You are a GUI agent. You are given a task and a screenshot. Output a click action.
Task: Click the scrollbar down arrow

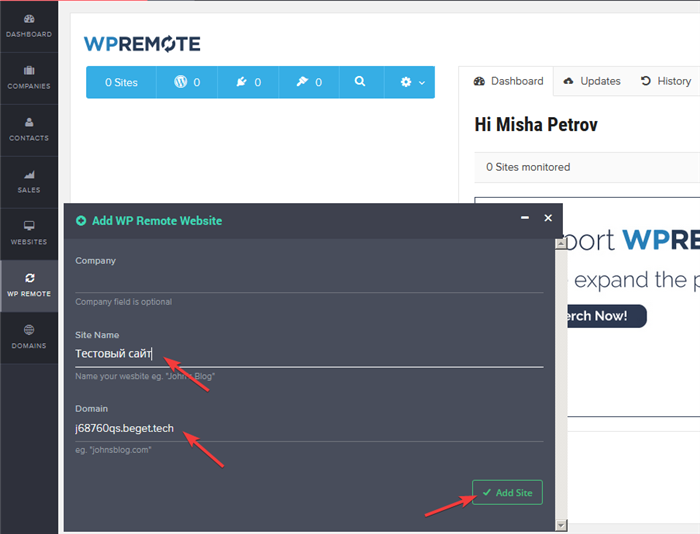click(561, 525)
